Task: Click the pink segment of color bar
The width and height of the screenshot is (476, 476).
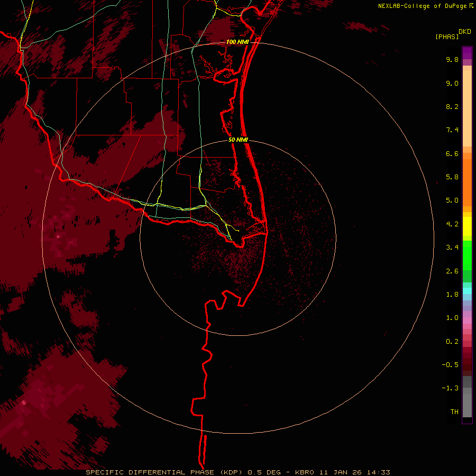Action: tap(467, 321)
